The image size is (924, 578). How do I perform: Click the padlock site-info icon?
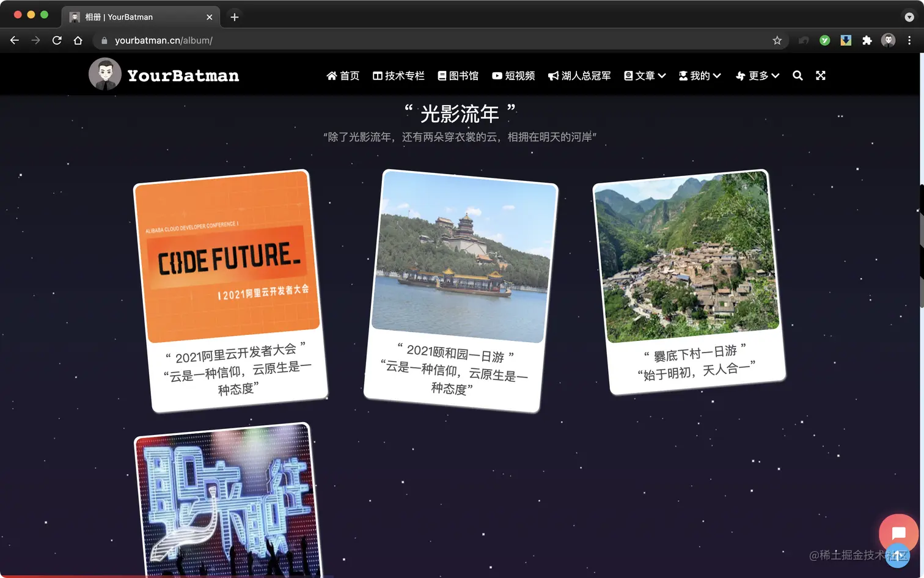(105, 40)
